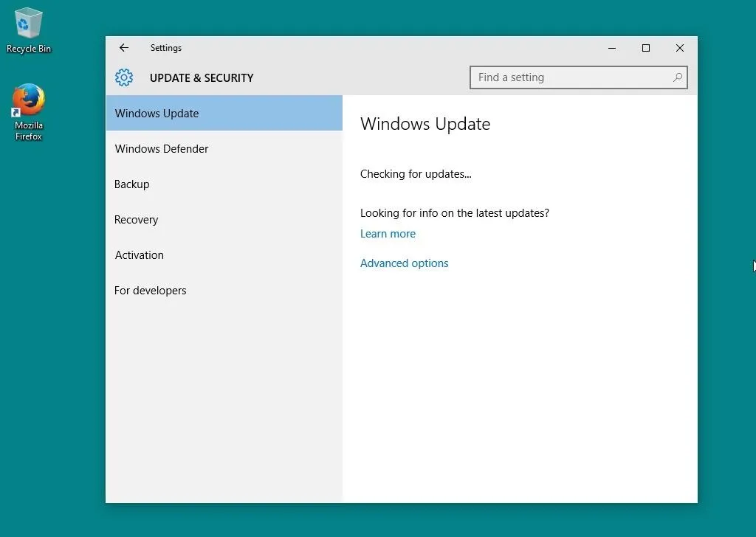Click the UPDATE & SECURITY header title
Image resolution: width=756 pixels, height=537 pixels.
pyautogui.click(x=201, y=77)
